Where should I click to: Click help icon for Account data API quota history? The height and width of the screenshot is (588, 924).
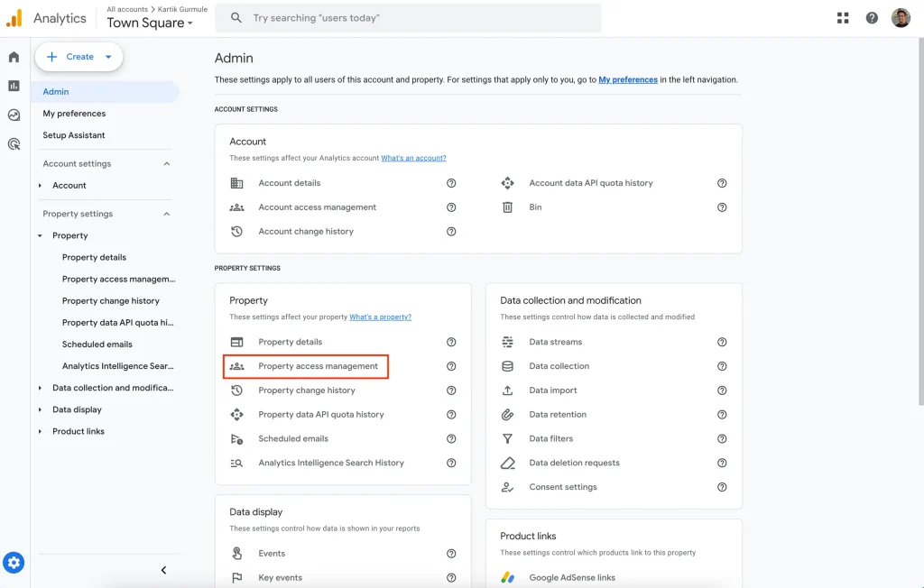(722, 183)
